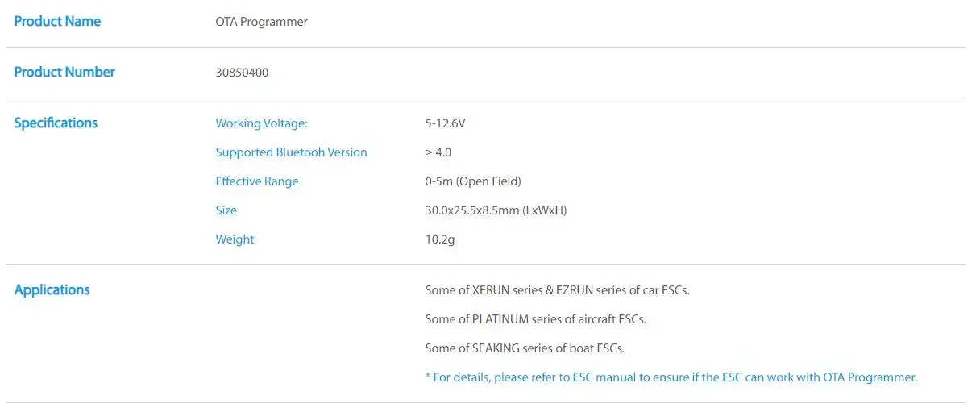
Task: Click the Product Number heading
Action: click(x=64, y=72)
